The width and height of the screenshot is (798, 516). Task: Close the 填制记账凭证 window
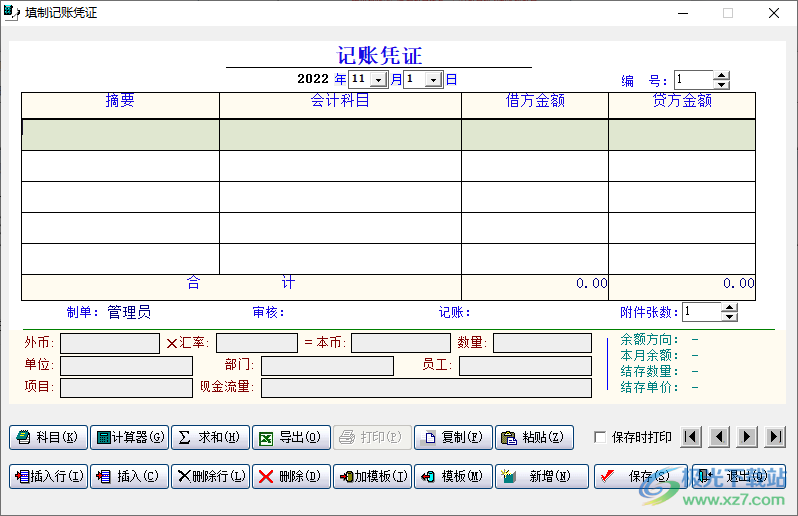click(x=774, y=13)
